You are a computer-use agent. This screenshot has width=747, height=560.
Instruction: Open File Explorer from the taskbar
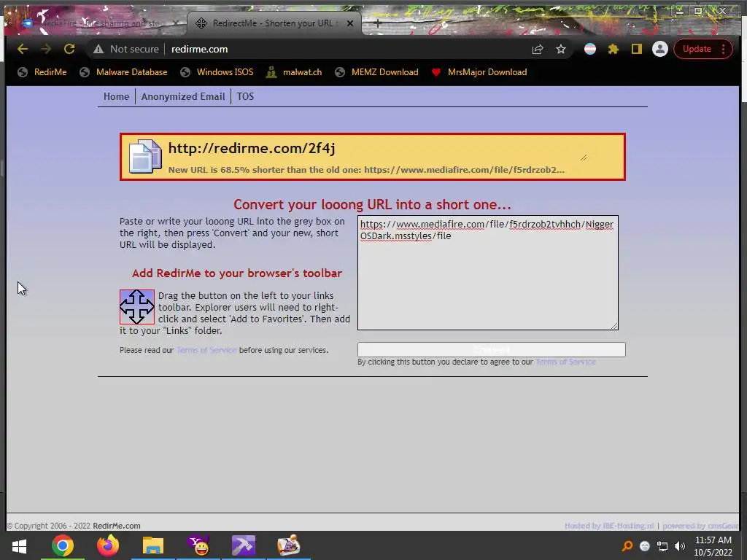(153, 545)
